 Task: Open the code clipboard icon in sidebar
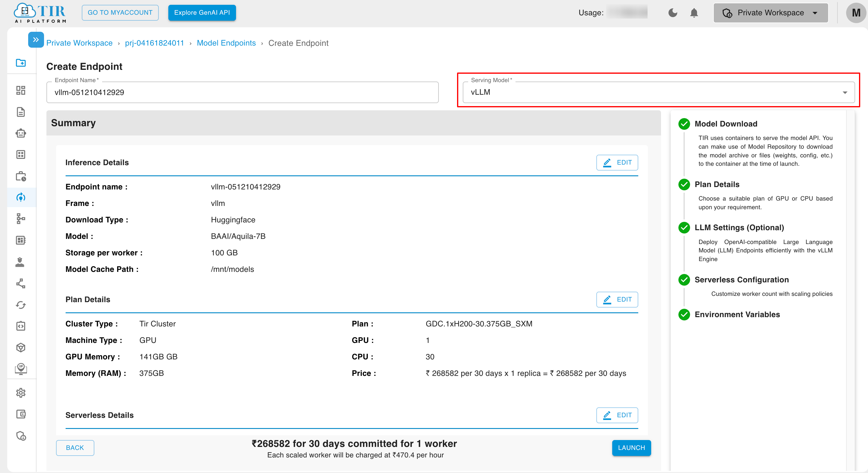tap(21, 326)
